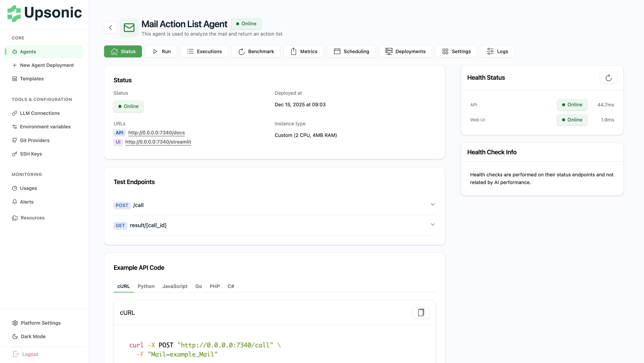Viewport: 644px width, 363px height.
Task: Copy the cURL example code
Action: (x=421, y=312)
